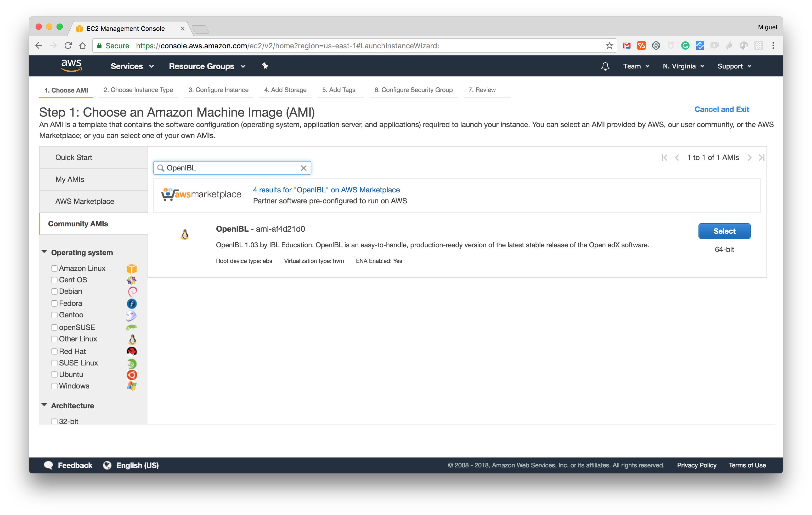Screen dimensions: 812x515
Task: Open the Services dropdown menu
Action: (x=132, y=66)
